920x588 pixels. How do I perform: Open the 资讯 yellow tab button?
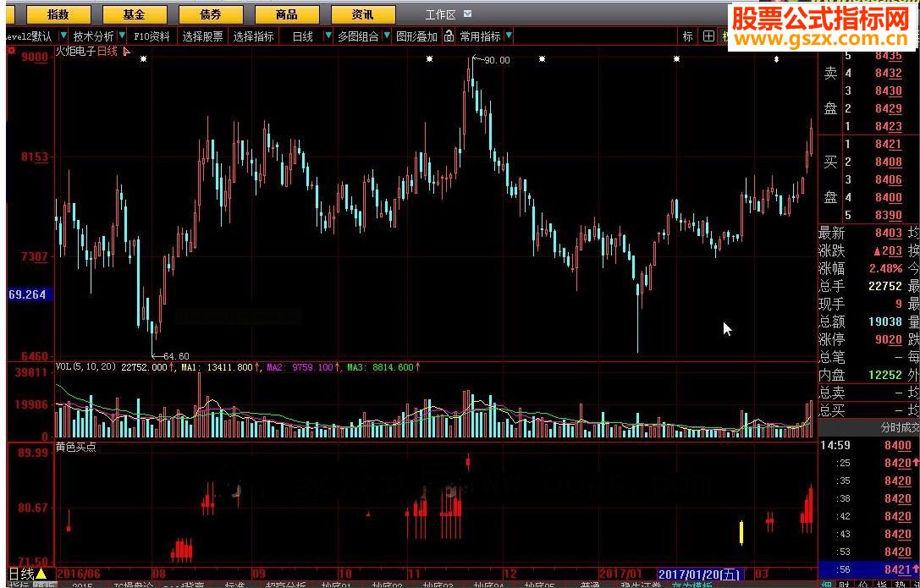click(363, 14)
